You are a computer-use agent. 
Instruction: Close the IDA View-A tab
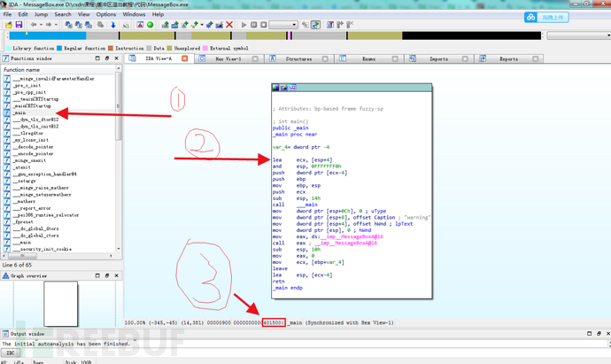185,58
